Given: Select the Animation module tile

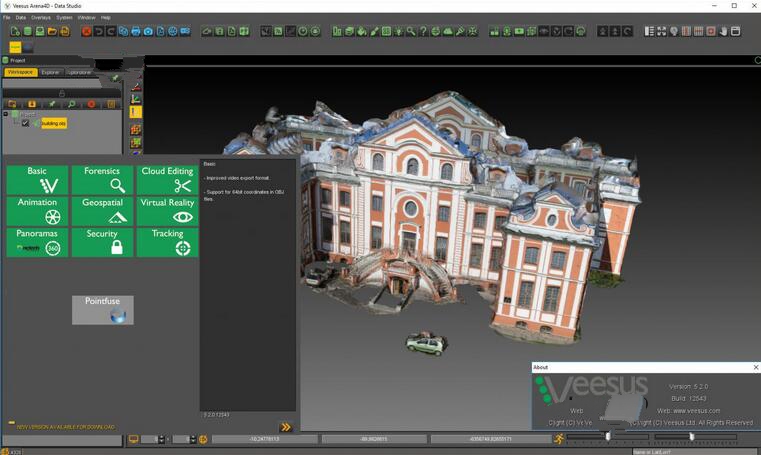Looking at the screenshot, I should pos(37,211).
